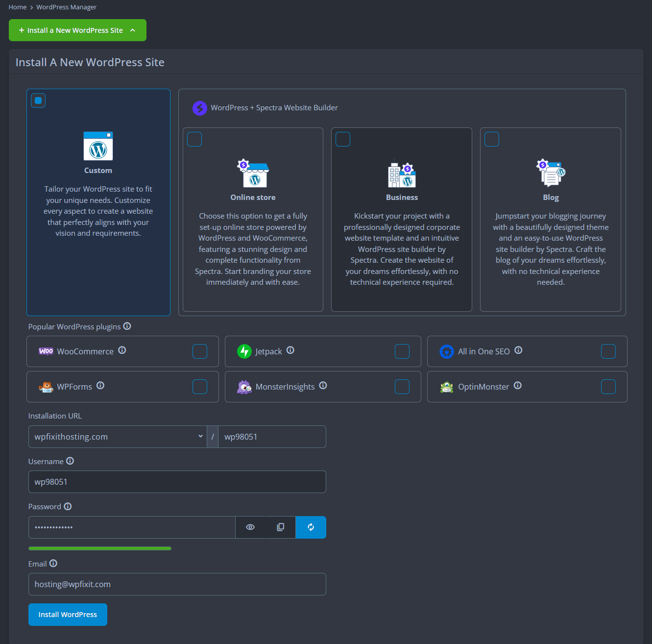Click the Online store illustration icon

pos(253,173)
